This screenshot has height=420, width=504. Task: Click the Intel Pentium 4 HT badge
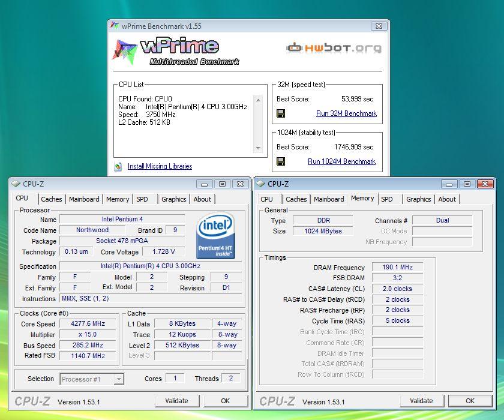[x=215, y=235]
